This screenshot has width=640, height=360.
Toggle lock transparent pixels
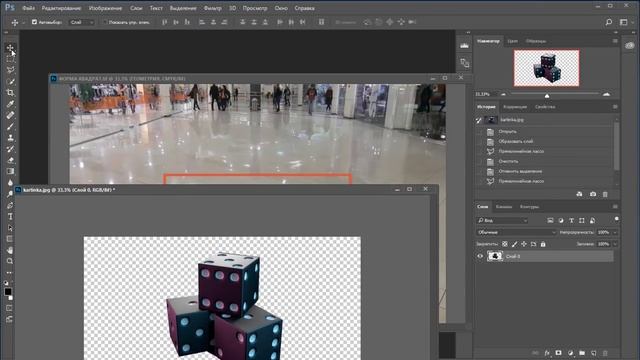(x=505, y=244)
